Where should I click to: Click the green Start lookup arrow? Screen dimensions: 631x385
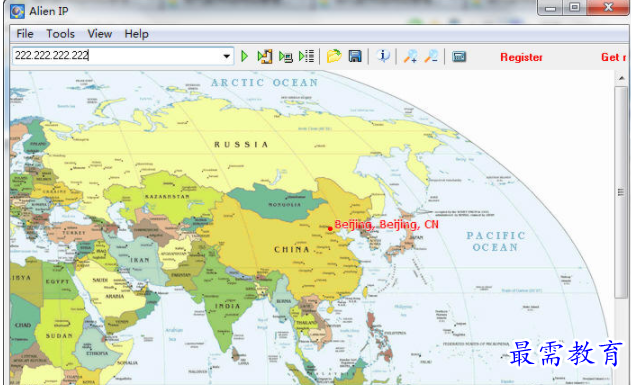[244, 56]
